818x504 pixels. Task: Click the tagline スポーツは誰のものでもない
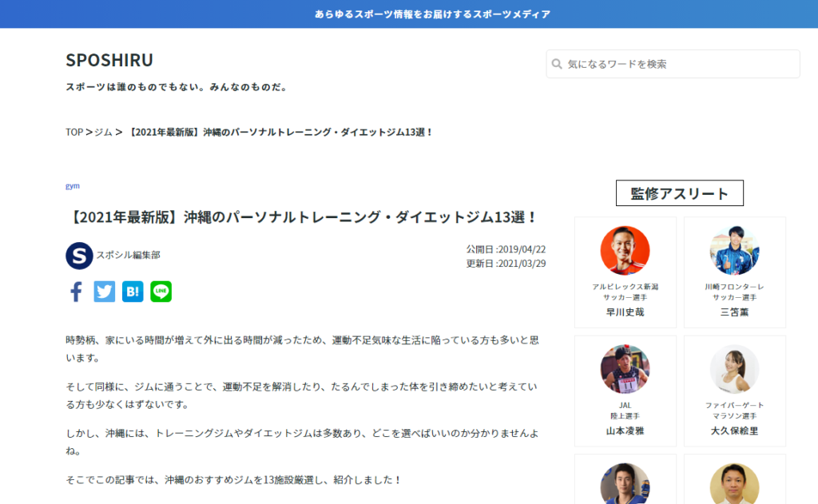tap(177, 87)
